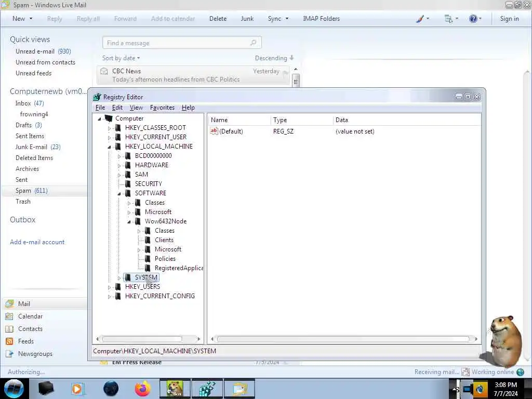Image resolution: width=532 pixels, height=399 pixels.
Task: Open Firefox from the taskbar
Action: [143, 389]
